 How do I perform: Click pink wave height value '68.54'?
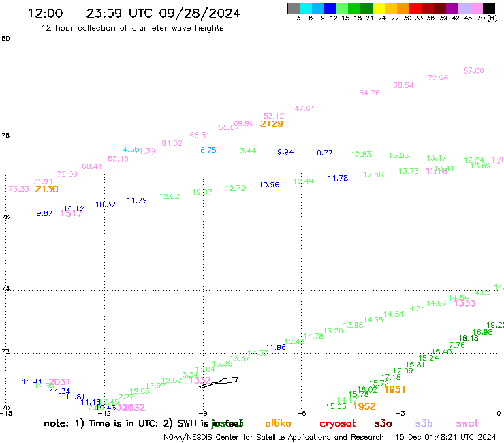[403, 86]
